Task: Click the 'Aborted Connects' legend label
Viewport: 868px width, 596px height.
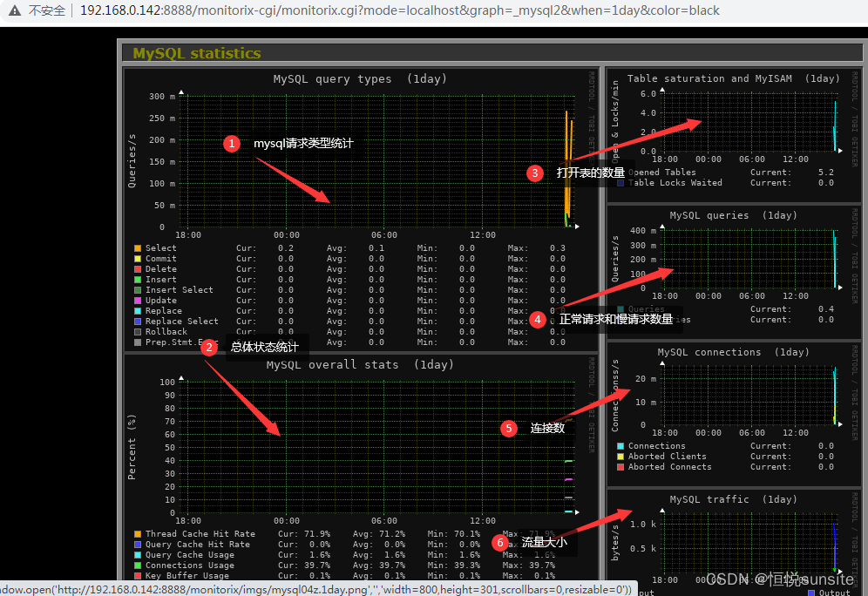Action: [x=670, y=467]
